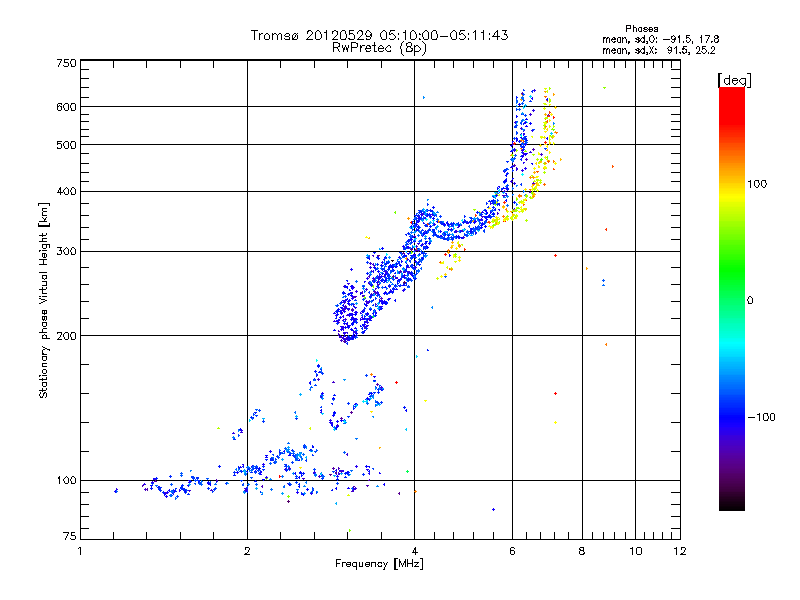The image size is (800, 600).
Task: Click the x-axis tick label '2'
Action: click(x=247, y=551)
